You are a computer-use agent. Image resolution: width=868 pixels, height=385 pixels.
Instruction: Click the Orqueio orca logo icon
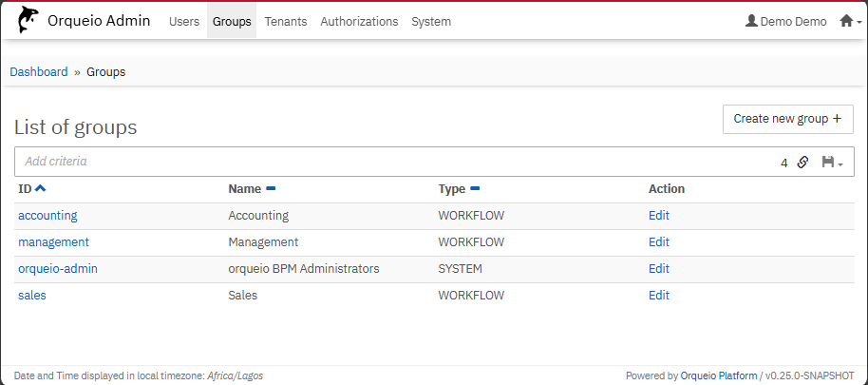[x=28, y=21]
